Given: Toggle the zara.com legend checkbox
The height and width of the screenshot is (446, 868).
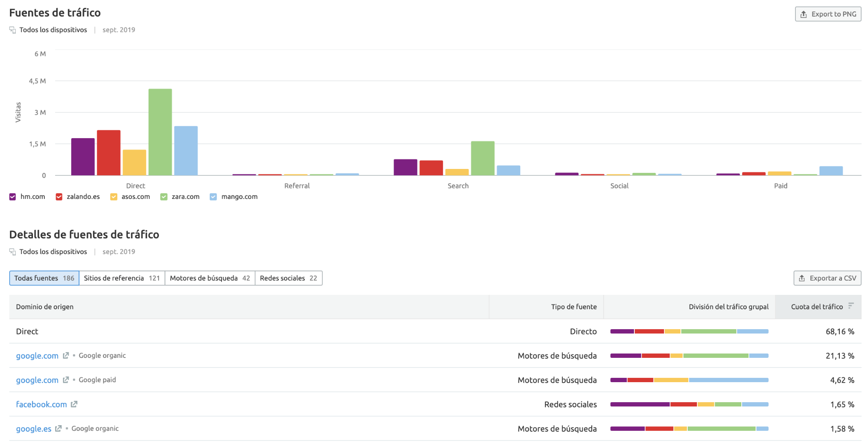Looking at the screenshot, I should pyautogui.click(x=164, y=197).
